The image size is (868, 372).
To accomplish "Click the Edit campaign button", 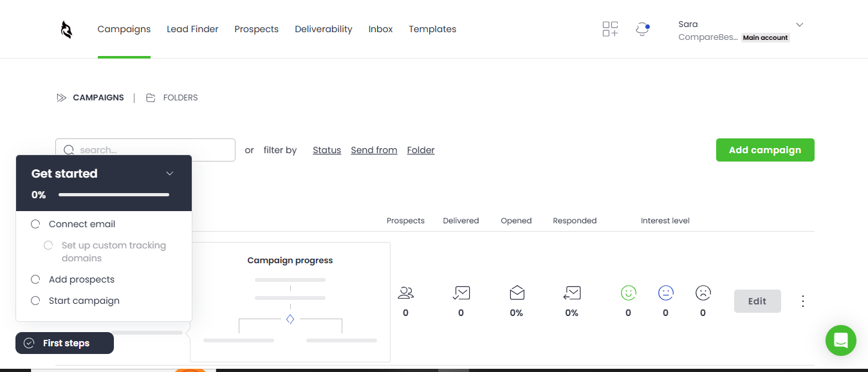I will [x=757, y=301].
